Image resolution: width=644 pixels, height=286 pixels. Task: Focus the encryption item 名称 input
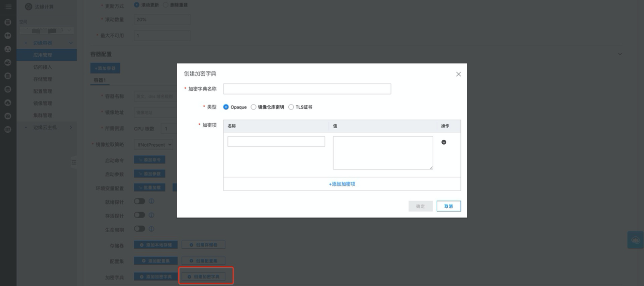276,142
